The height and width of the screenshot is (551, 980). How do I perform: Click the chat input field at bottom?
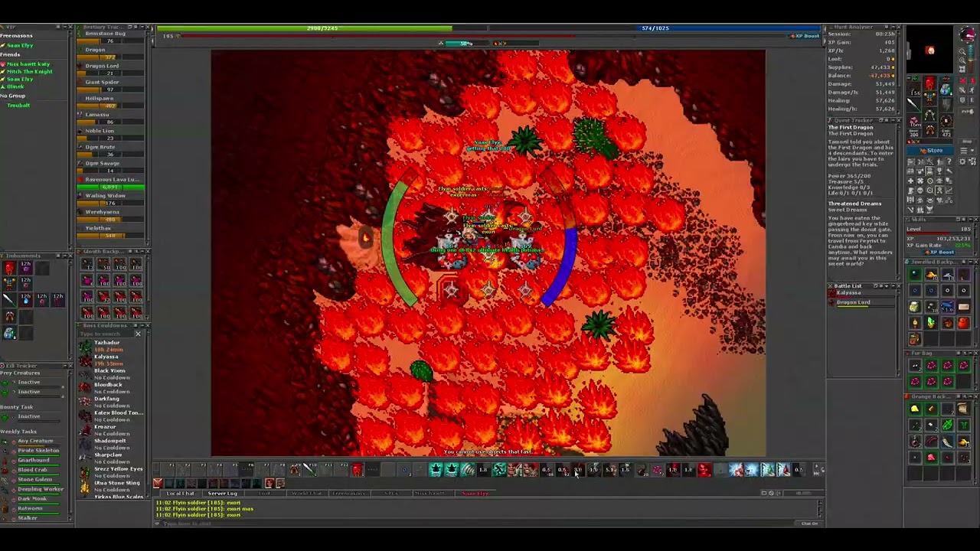click(475, 523)
